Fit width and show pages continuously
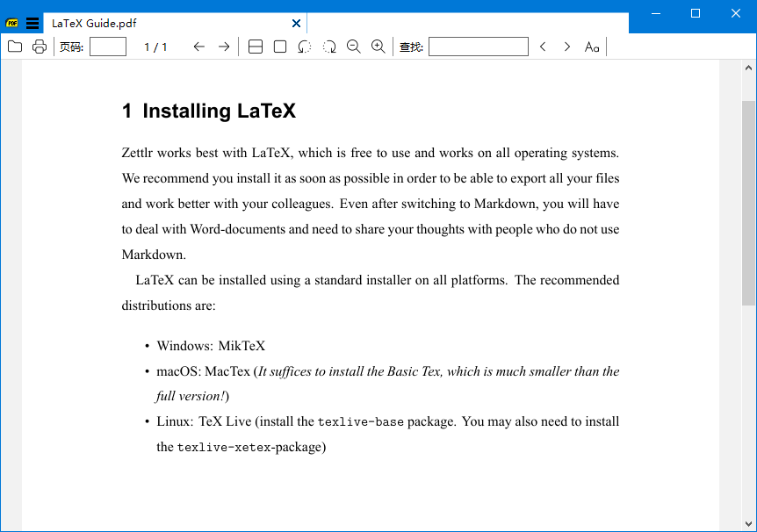The width and height of the screenshot is (757, 532). [x=256, y=47]
